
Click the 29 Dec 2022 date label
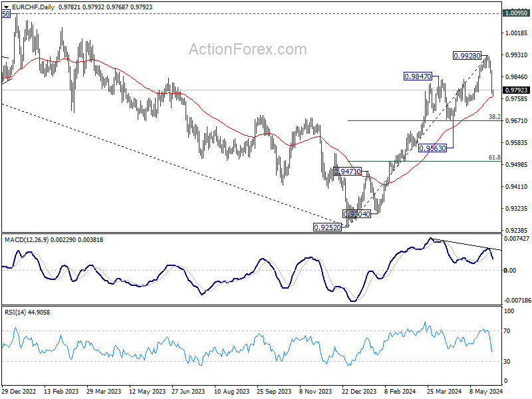click(x=19, y=391)
